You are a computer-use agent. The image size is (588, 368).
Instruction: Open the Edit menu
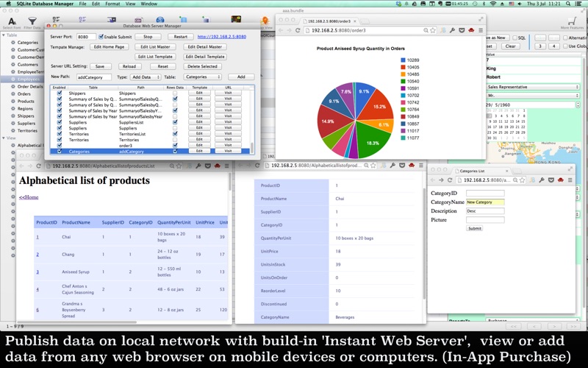[96, 4]
